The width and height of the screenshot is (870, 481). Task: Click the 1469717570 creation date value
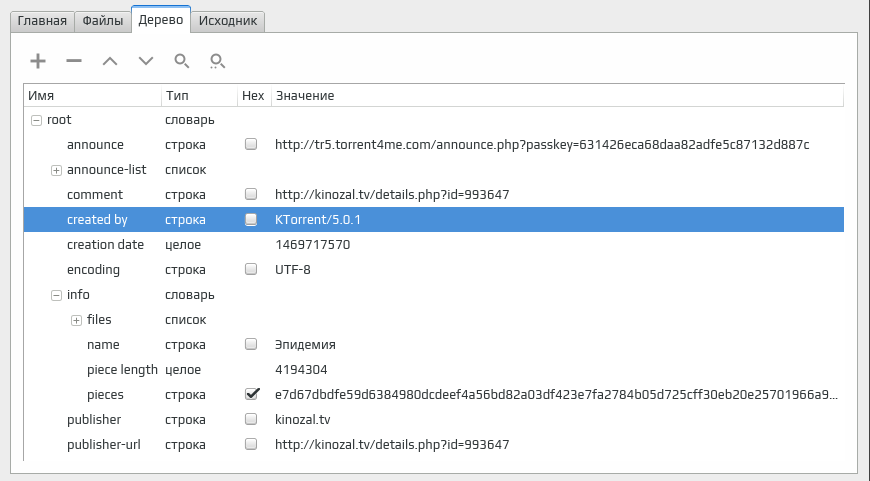(x=312, y=245)
